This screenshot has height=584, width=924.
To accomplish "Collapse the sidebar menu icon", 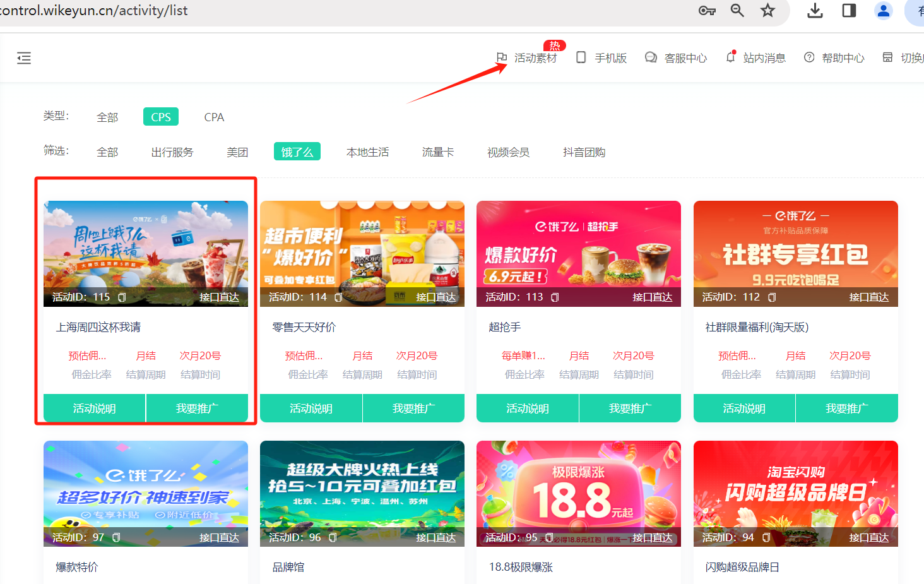I will [24, 58].
